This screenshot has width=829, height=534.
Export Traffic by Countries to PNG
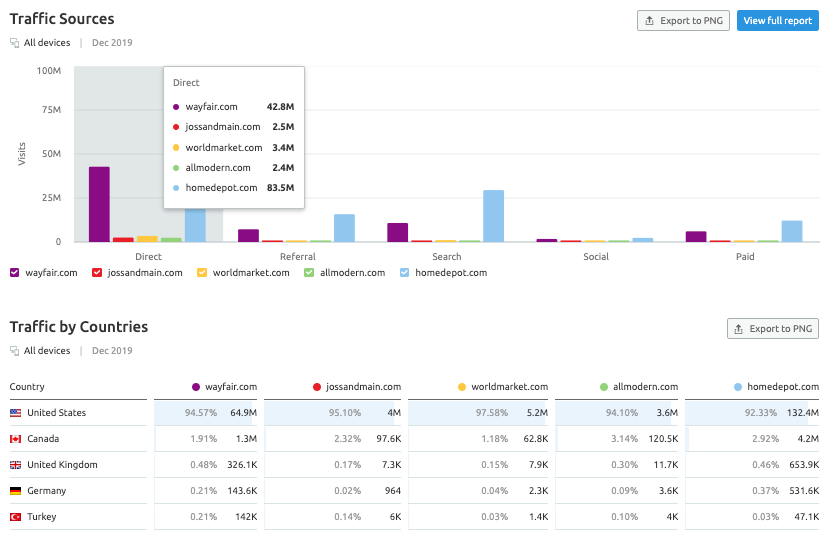pyautogui.click(x=772, y=328)
